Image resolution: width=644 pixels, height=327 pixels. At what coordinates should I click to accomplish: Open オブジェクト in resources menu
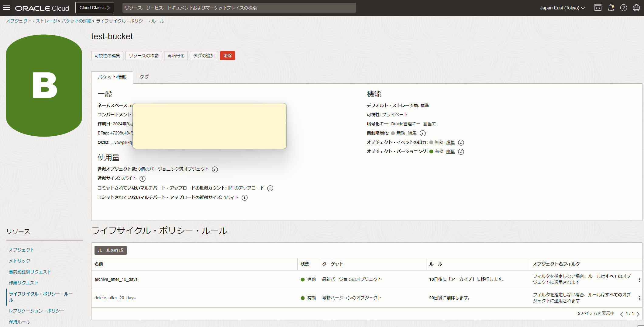click(x=22, y=250)
